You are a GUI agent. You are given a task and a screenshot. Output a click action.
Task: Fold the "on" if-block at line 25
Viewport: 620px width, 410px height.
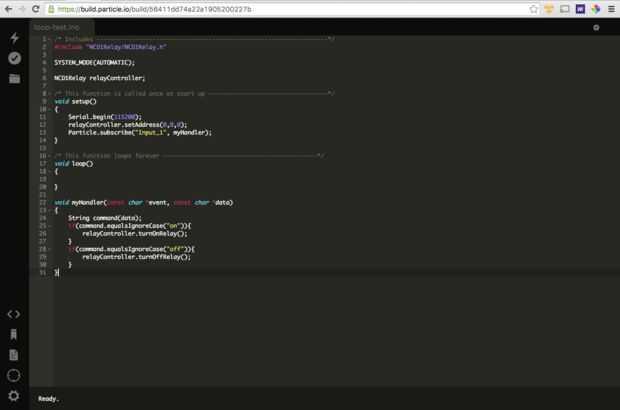(50, 226)
